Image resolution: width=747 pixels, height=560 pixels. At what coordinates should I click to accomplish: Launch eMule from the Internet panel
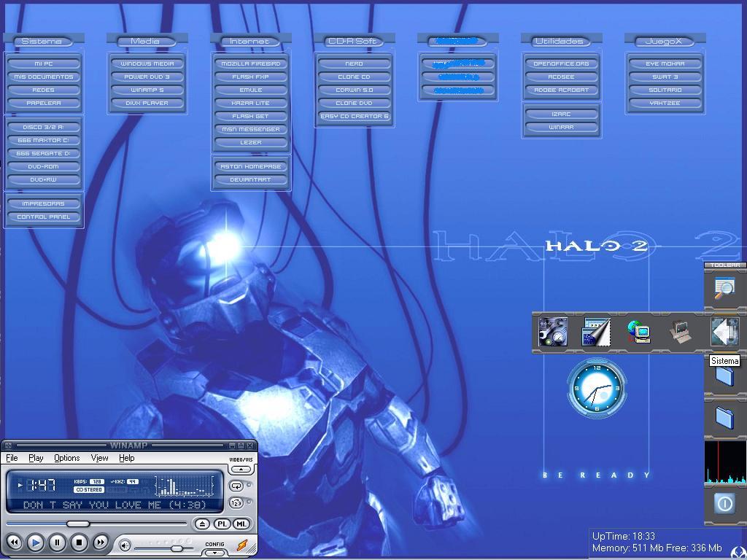coord(251,90)
